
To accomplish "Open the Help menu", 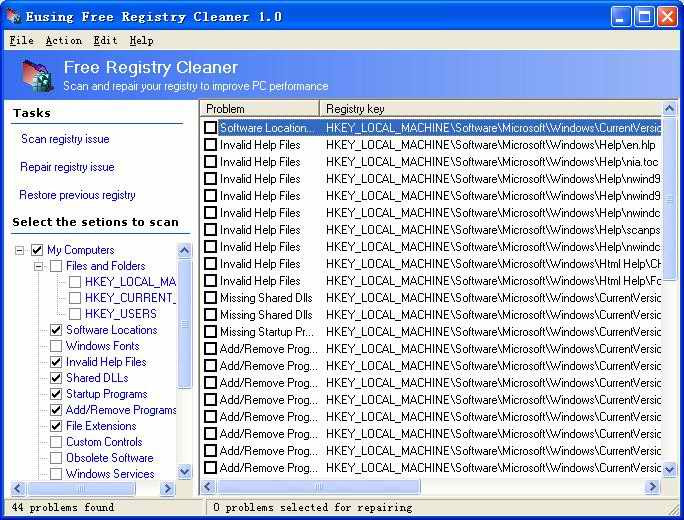I will (141, 40).
